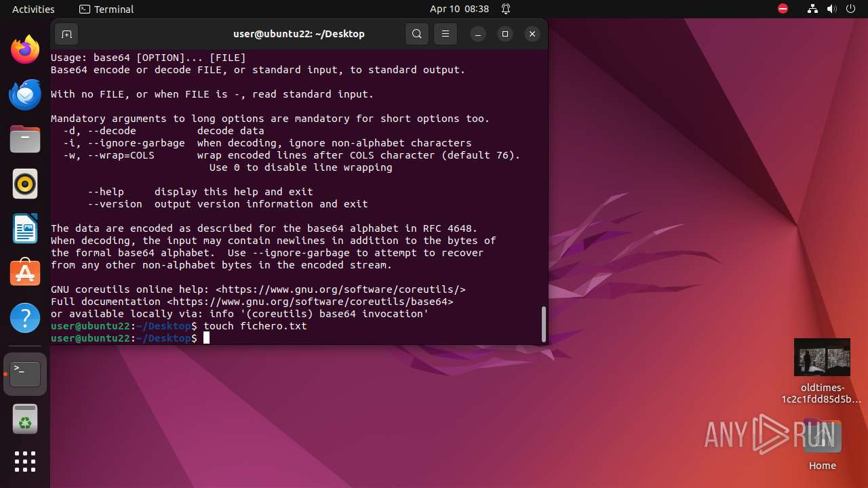Click the '--wrap=COLS' option text

tap(121, 155)
